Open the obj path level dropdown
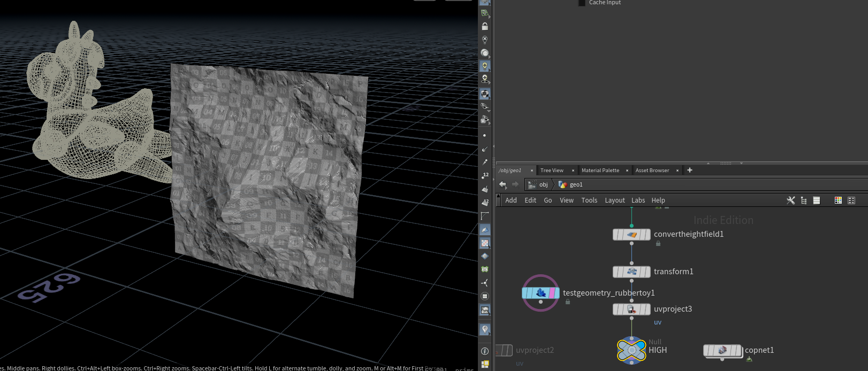Viewport: 868px width, 371px height. click(x=543, y=184)
